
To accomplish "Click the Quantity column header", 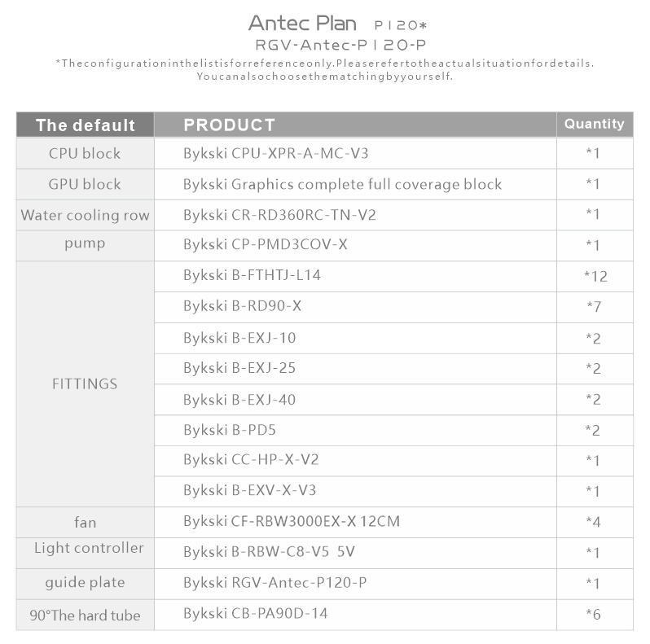I will point(595,124).
